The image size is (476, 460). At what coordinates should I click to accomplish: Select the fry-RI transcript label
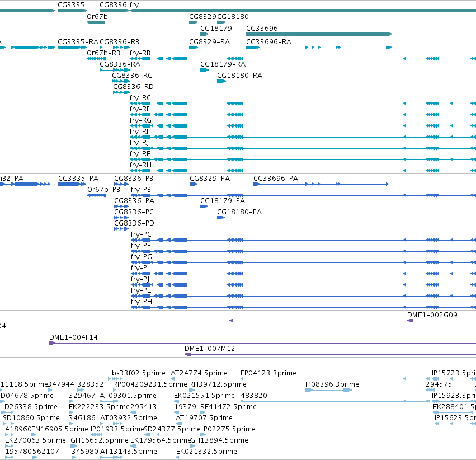coord(139,132)
